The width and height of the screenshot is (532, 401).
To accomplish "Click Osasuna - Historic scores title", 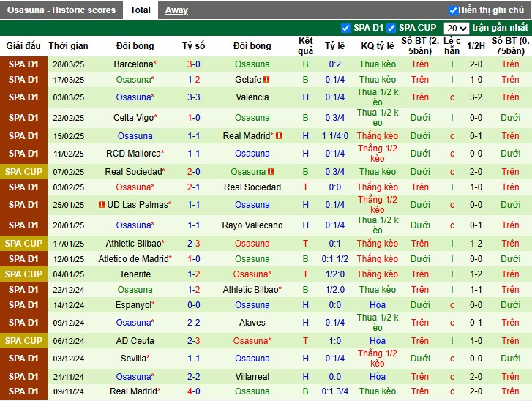I will [61, 10].
